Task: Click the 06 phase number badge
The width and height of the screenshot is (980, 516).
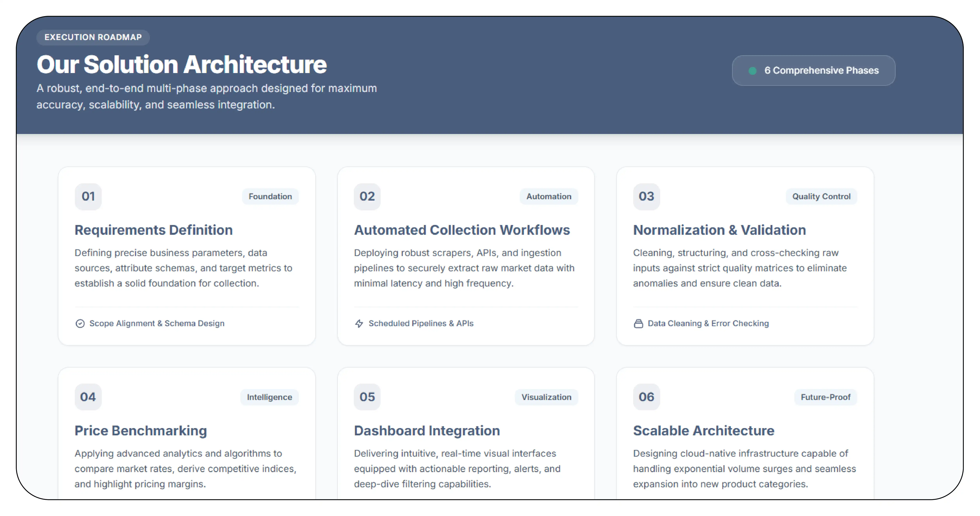Action: pos(646,397)
